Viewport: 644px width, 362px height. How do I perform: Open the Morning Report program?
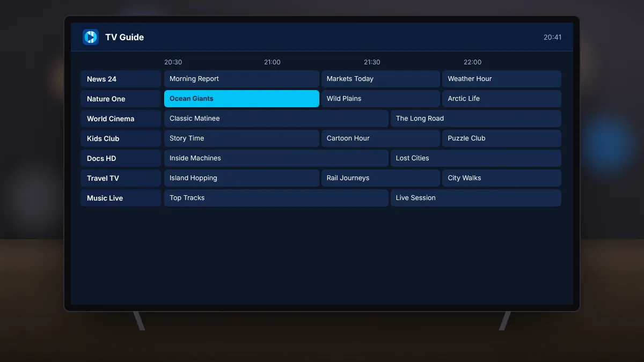click(x=241, y=79)
